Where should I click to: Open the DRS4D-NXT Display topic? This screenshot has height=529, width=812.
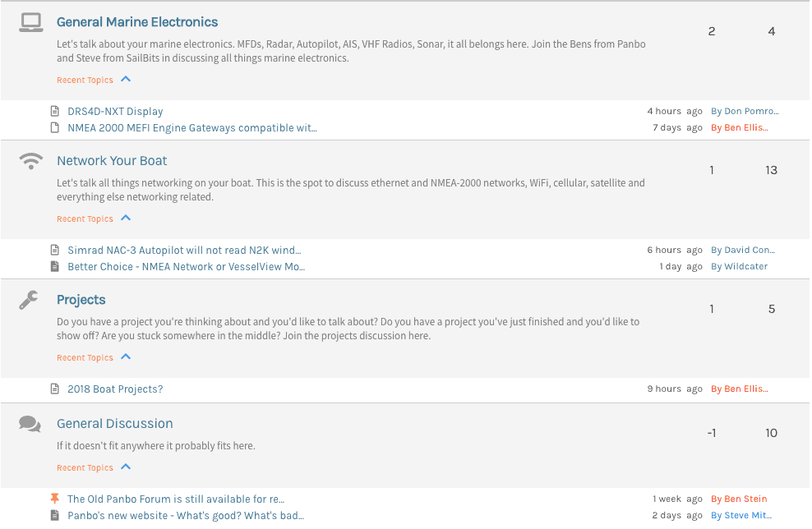coord(114,111)
